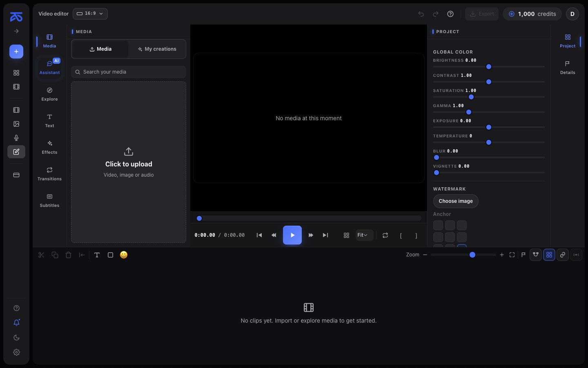Click the 1,000 credits button
The height and width of the screenshot is (368, 588).
(x=532, y=14)
